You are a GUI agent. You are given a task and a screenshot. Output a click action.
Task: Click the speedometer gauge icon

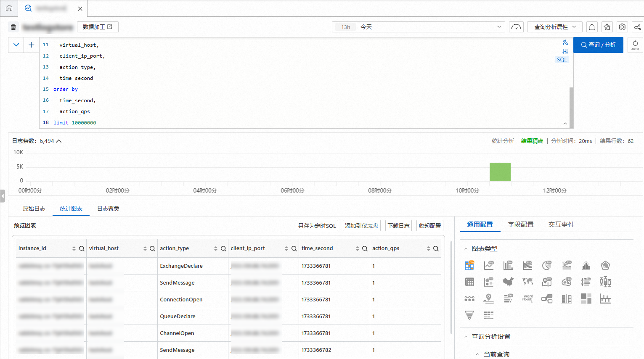point(516,27)
